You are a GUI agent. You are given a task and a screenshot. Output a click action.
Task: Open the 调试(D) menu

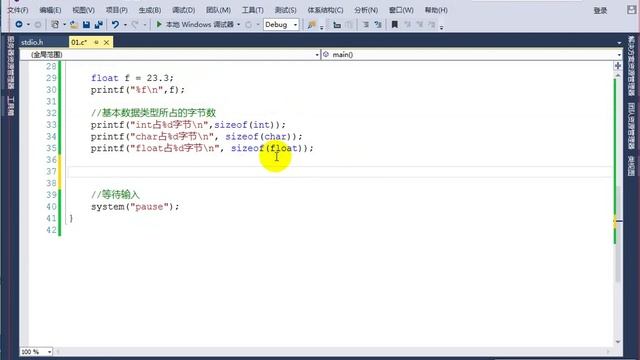coord(183,10)
